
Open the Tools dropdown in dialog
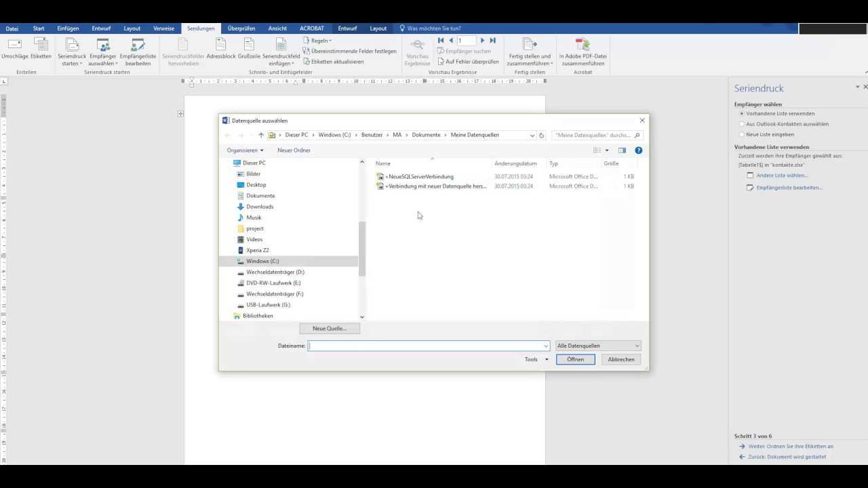(536, 359)
